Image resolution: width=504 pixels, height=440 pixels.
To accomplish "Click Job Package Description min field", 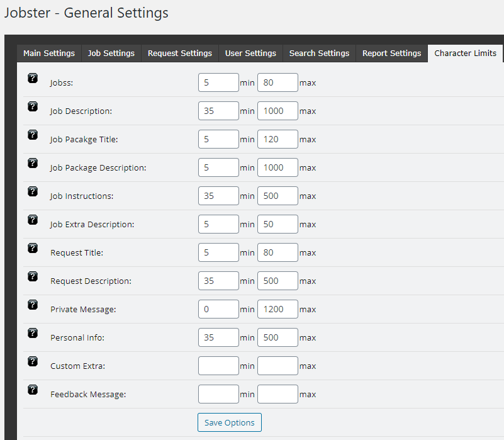I will pyautogui.click(x=218, y=167).
